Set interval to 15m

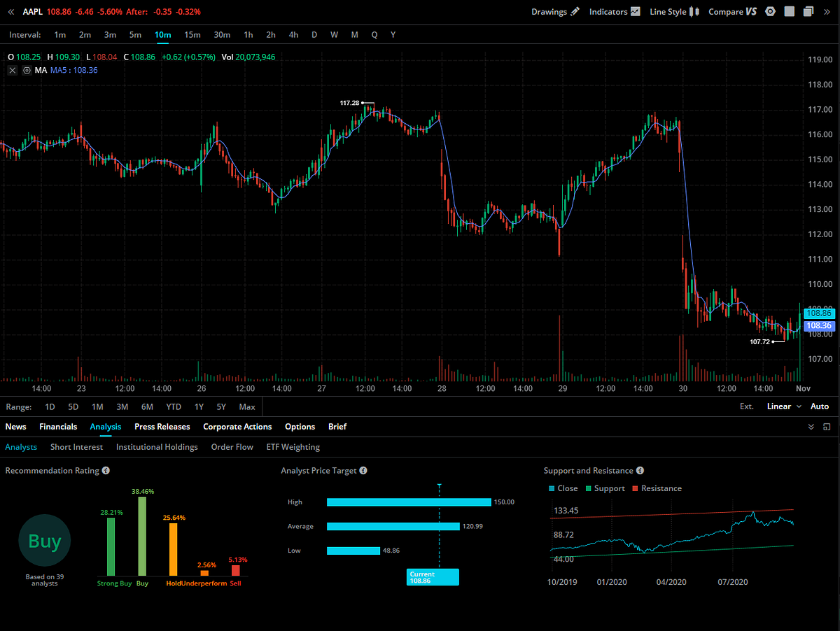pyautogui.click(x=192, y=34)
